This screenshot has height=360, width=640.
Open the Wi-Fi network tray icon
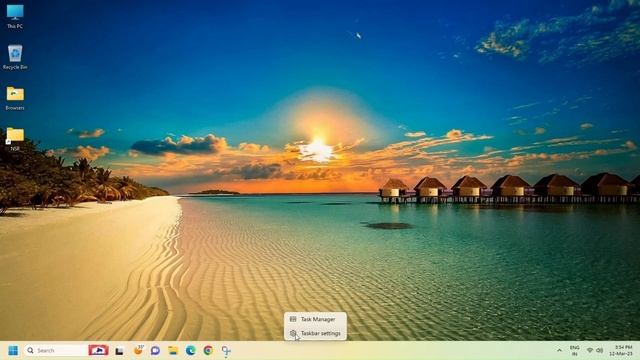pyautogui.click(x=590, y=350)
